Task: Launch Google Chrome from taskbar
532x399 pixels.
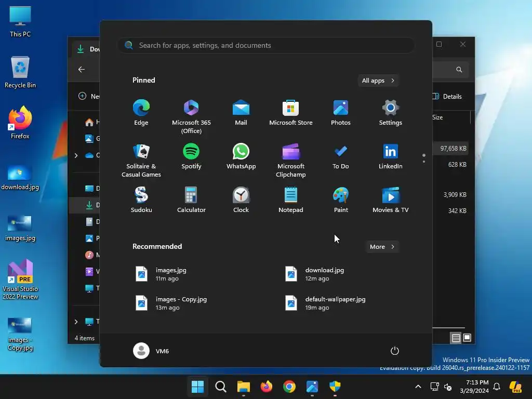Action: (289, 387)
